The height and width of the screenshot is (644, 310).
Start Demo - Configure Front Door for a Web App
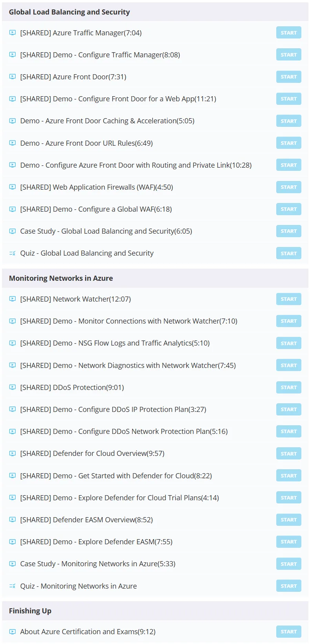[x=289, y=99]
